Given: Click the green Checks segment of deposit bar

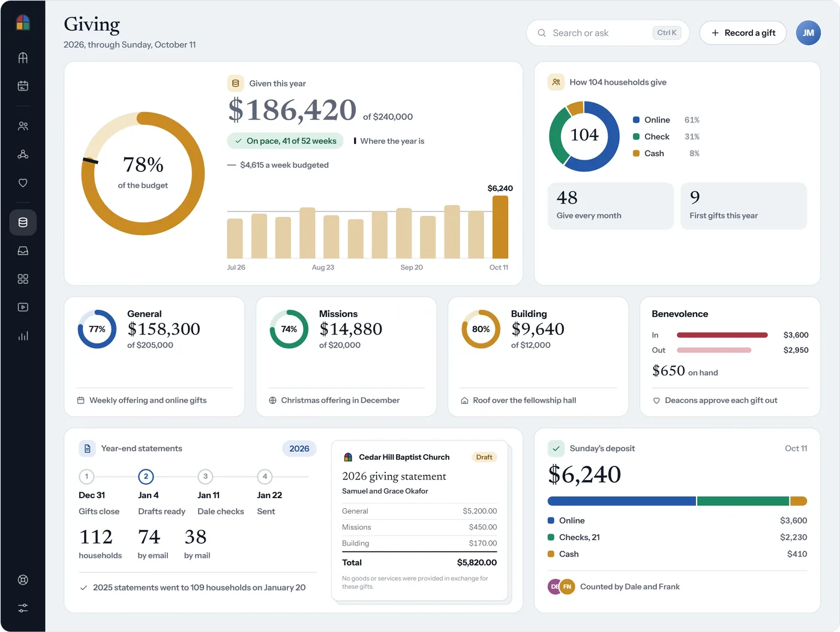Looking at the screenshot, I should (743, 501).
